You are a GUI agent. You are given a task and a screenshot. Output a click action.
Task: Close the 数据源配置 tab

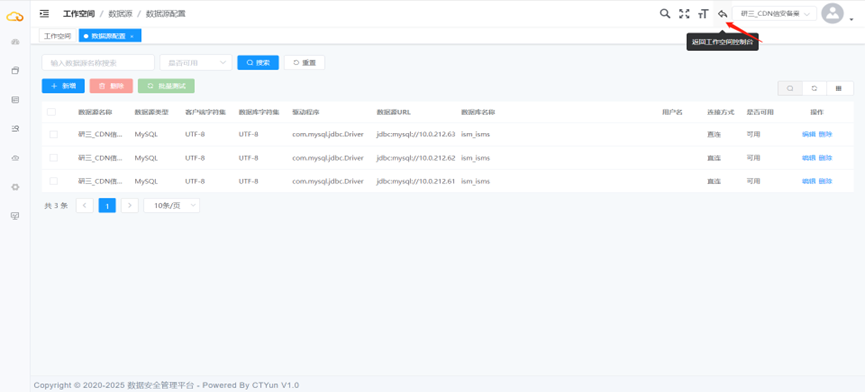point(132,36)
